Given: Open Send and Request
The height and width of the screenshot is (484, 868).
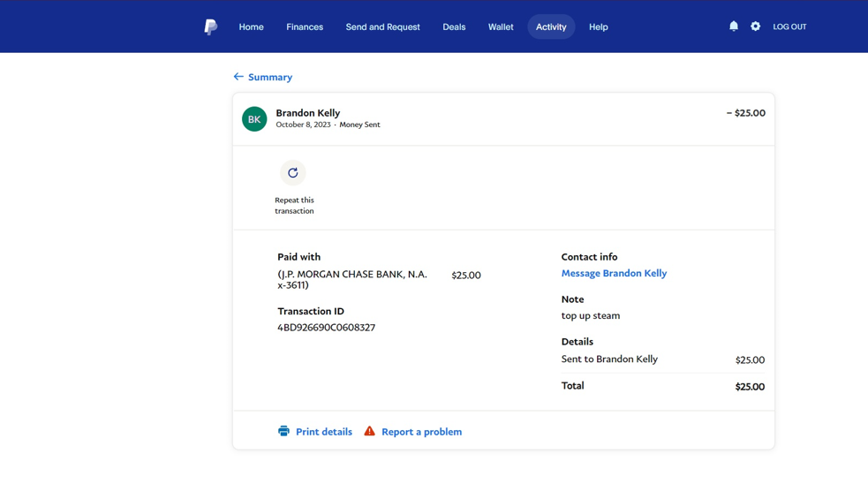Looking at the screenshot, I should (382, 26).
